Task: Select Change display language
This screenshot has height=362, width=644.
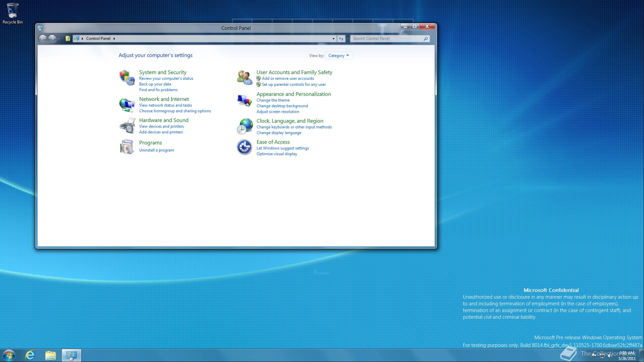Action: [x=279, y=133]
